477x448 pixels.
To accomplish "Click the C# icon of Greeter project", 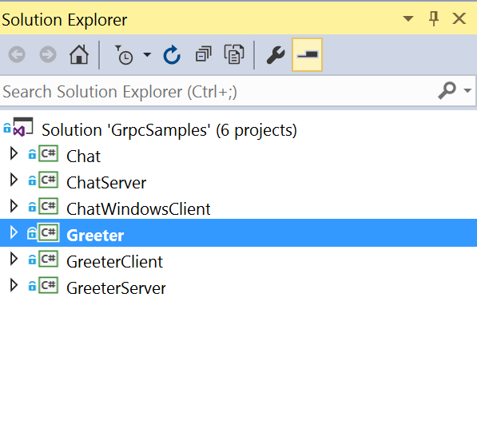I will [x=48, y=233].
